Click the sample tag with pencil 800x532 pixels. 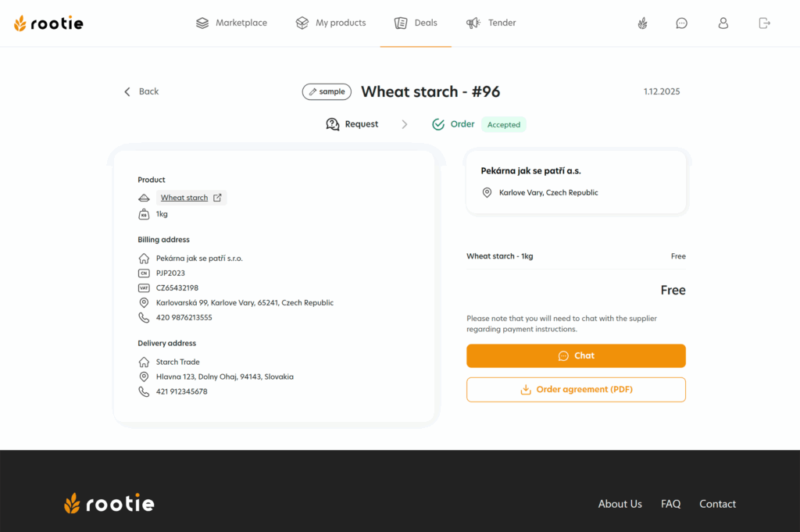pos(327,91)
